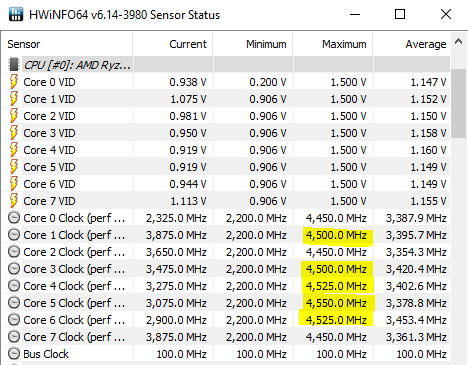Viewport: 468px width, 365px height.
Task: Click Core 0 VID current value 0.938 V
Action: (188, 82)
